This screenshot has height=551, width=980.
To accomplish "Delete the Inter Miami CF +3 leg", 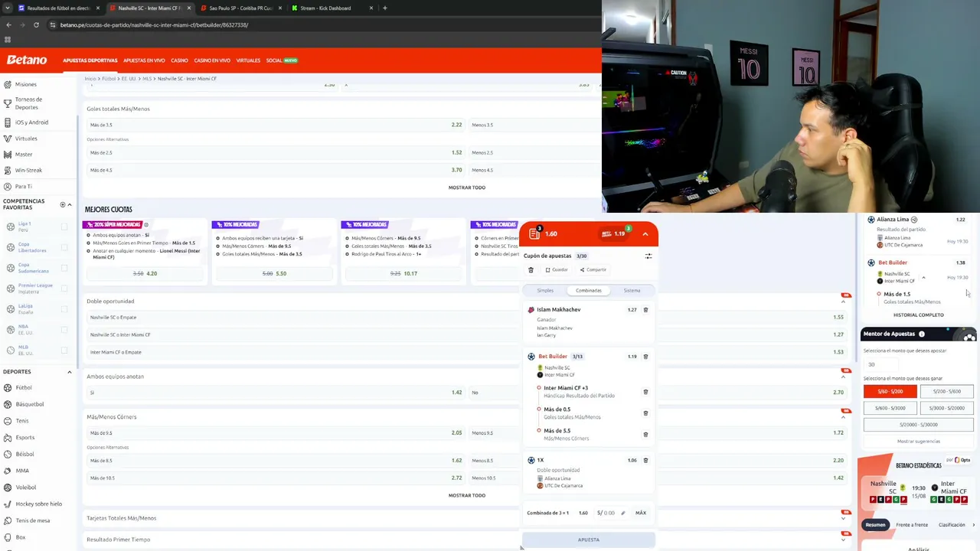I will pyautogui.click(x=645, y=392).
